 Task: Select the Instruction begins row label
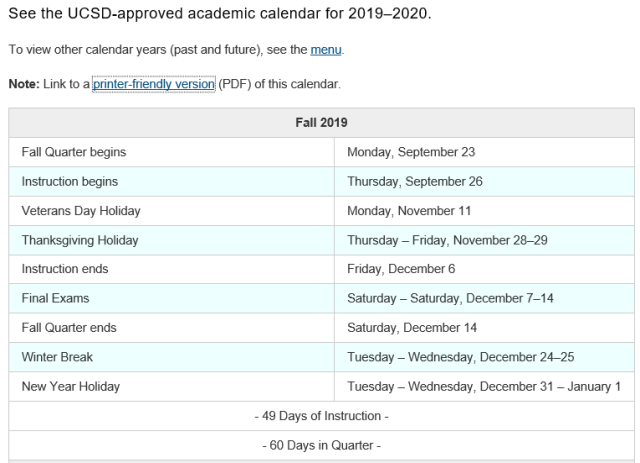click(x=171, y=181)
